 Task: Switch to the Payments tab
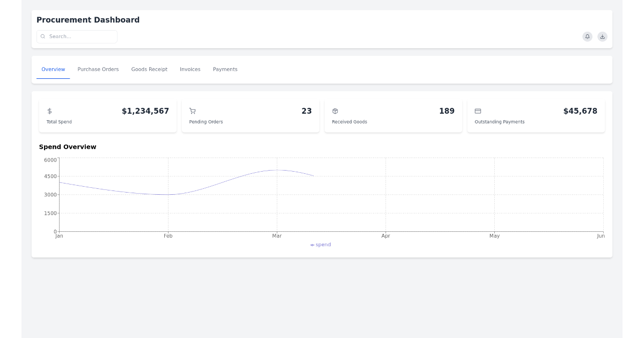[x=225, y=69]
